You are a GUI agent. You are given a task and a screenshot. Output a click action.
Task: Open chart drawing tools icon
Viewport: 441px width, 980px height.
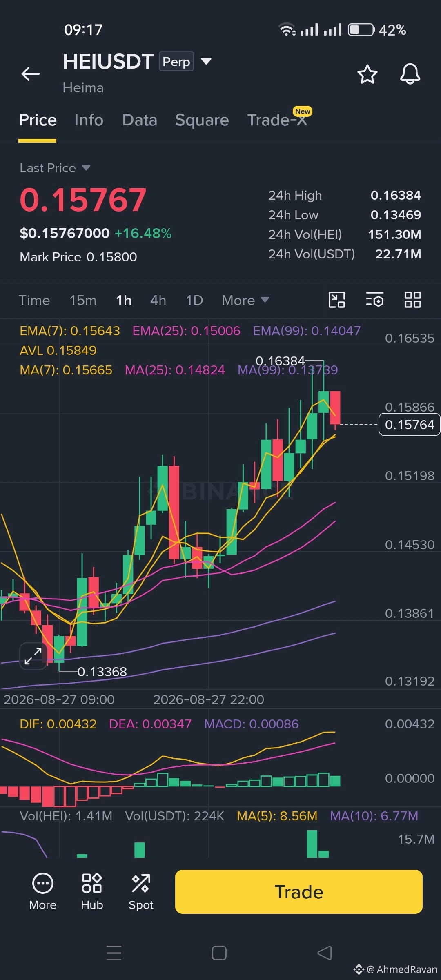point(337,300)
